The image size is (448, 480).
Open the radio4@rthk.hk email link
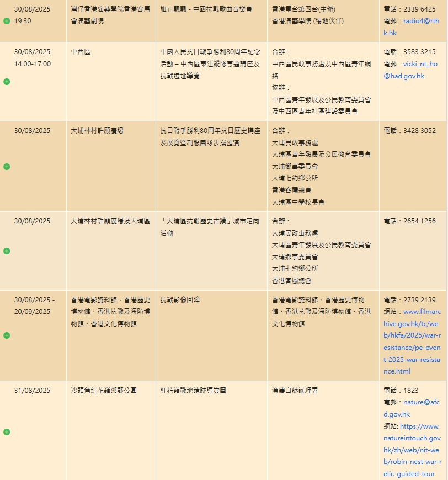pos(412,26)
